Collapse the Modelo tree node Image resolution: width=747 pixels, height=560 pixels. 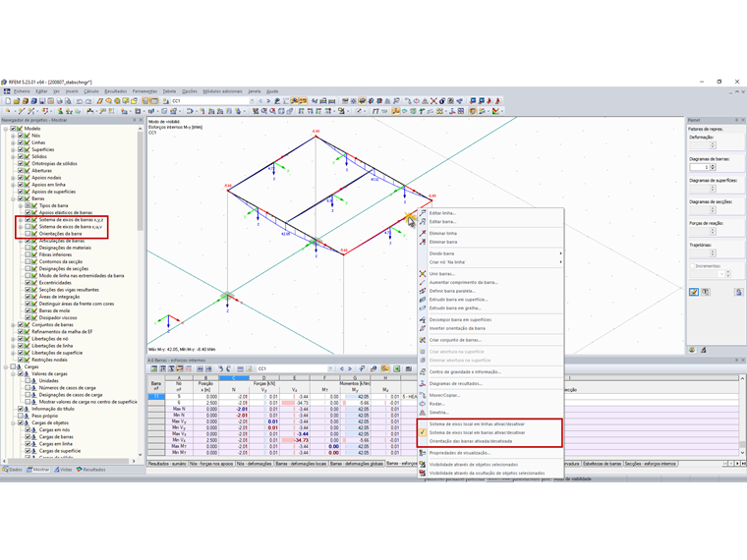pos(6,129)
